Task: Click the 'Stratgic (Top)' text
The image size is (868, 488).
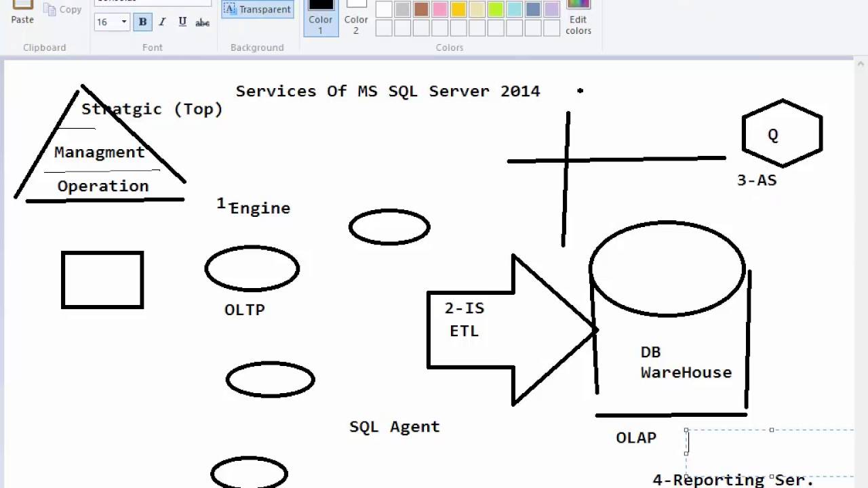Action: pos(152,109)
